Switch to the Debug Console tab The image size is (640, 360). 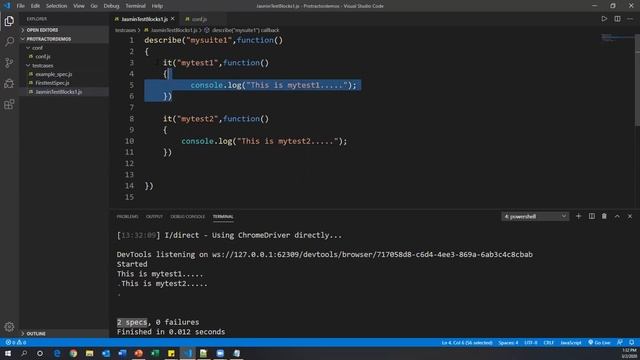188,217
